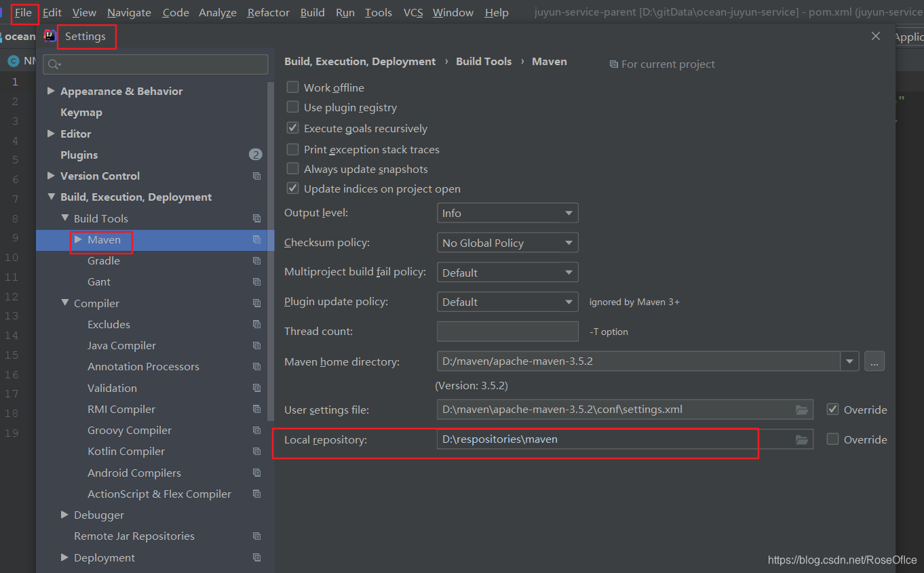Viewport: 924px width, 573px height.
Task: Open the Refactor menu
Action: pos(269,12)
